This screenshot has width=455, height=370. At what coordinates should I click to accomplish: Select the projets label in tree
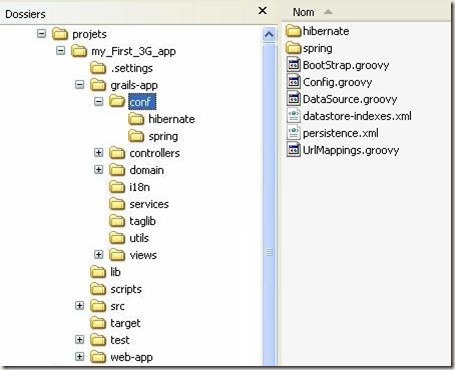click(x=90, y=34)
